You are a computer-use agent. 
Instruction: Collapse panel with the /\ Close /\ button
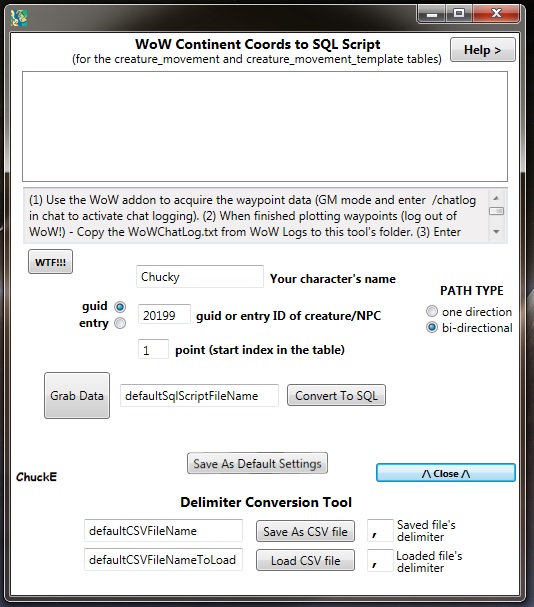pyautogui.click(x=446, y=473)
